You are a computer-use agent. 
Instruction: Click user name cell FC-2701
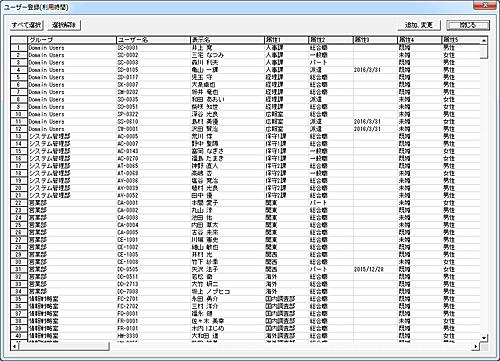click(128, 299)
